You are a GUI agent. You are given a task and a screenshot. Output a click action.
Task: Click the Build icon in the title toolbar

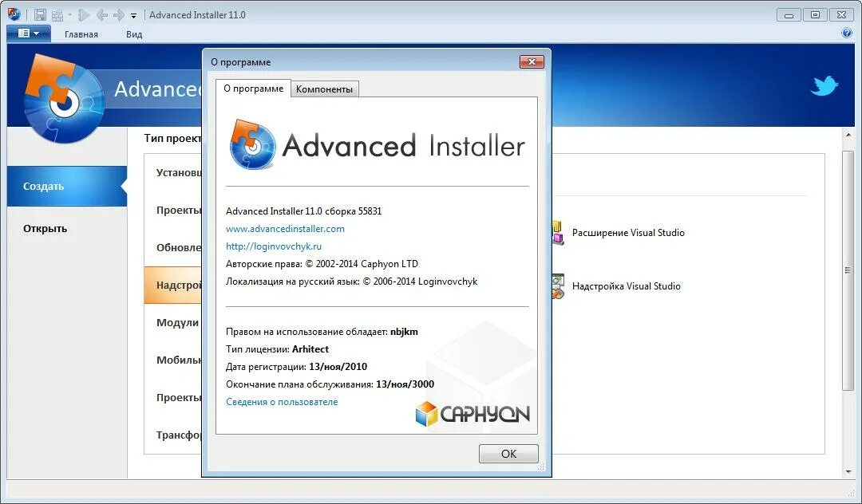(x=57, y=15)
